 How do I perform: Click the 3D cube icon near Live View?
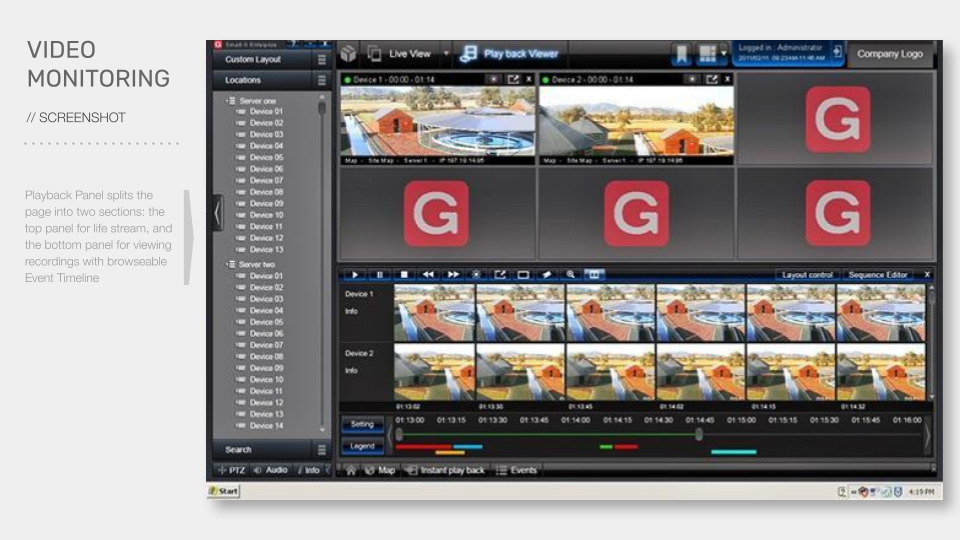point(348,54)
